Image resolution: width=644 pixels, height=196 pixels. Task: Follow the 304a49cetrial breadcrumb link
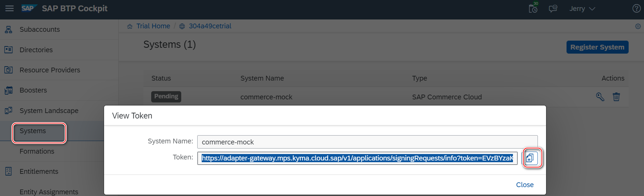(210, 26)
